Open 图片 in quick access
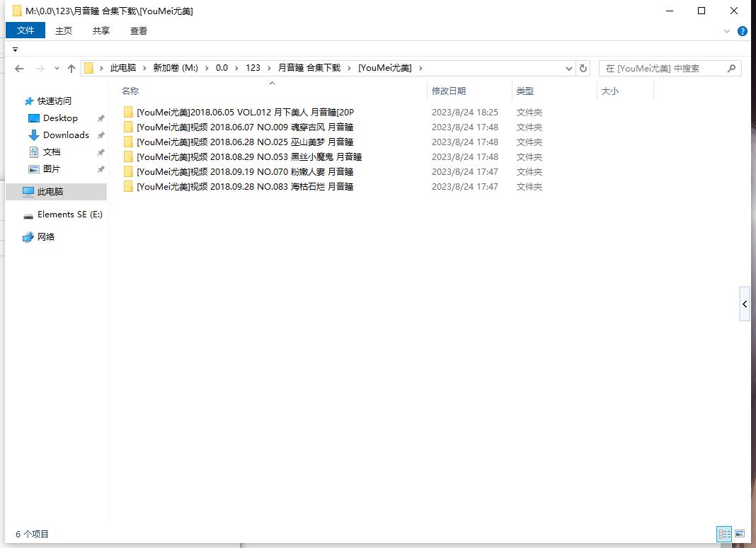The width and height of the screenshot is (756, 548). point(52,169)
